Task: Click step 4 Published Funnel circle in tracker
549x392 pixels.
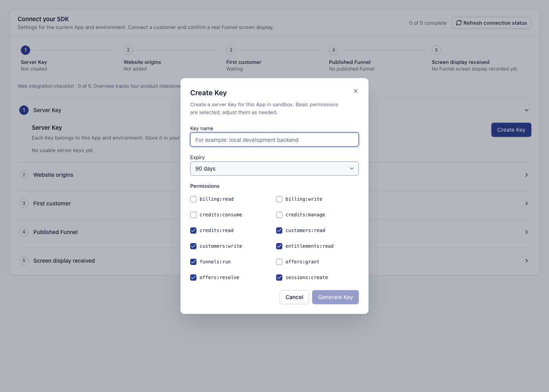Action: click(x=334, y=50)
